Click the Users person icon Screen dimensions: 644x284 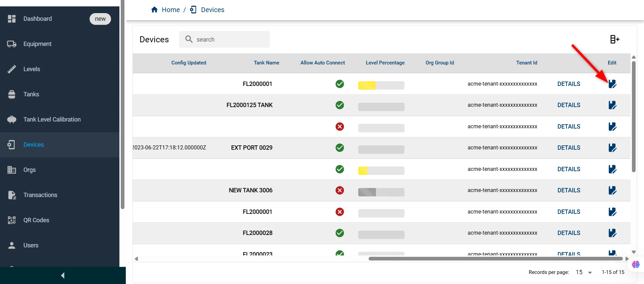coord(12,245)
